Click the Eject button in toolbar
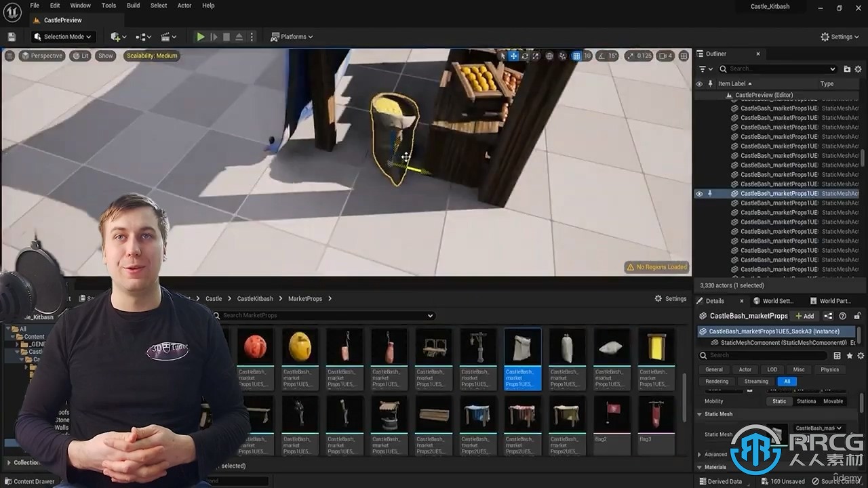868x488 pixels. pos(239,37)
